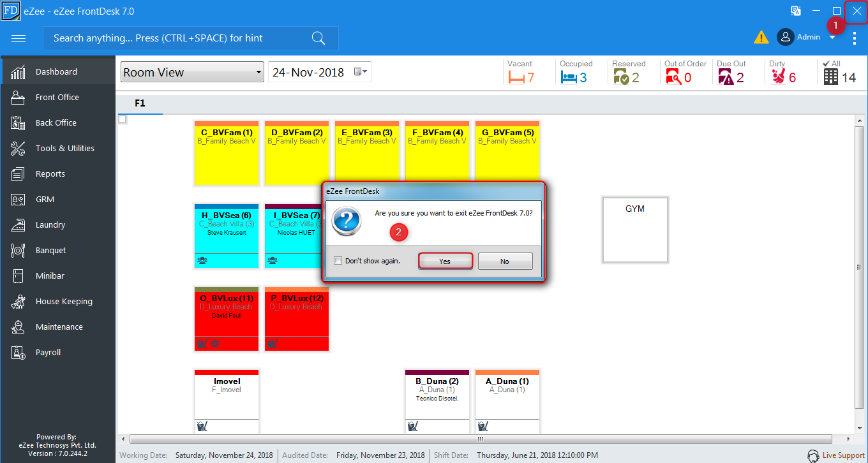This screenshot has width=868, height=463.
Task: Click the eZee FD logo in title bar
Action: click(x=11, y=11)
